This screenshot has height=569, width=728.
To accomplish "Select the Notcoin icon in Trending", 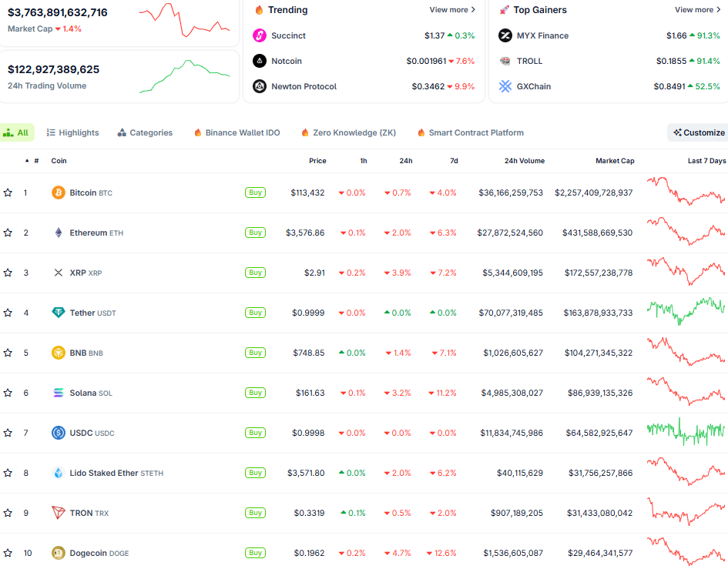I will coord(259,61).
